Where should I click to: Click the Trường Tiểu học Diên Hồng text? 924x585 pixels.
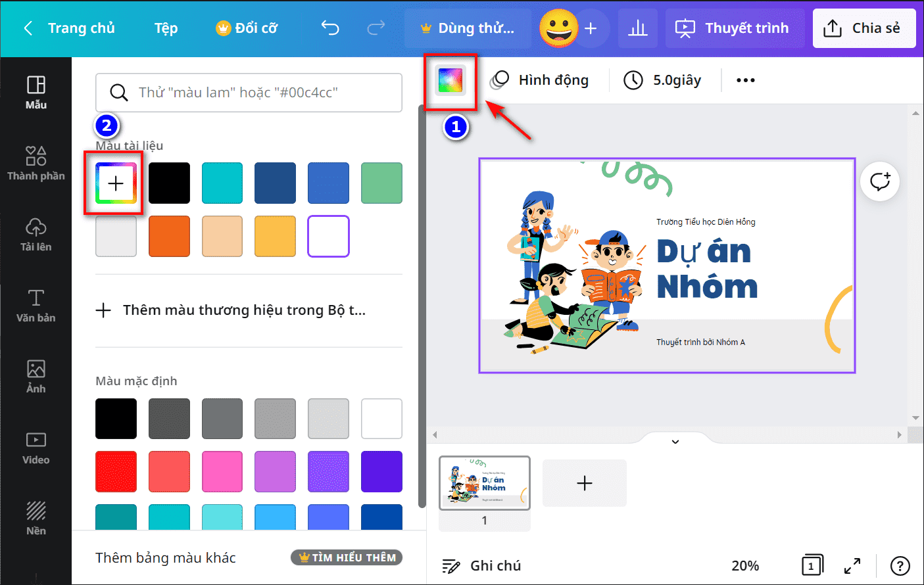pyautogui.click(x=706, y=222)
